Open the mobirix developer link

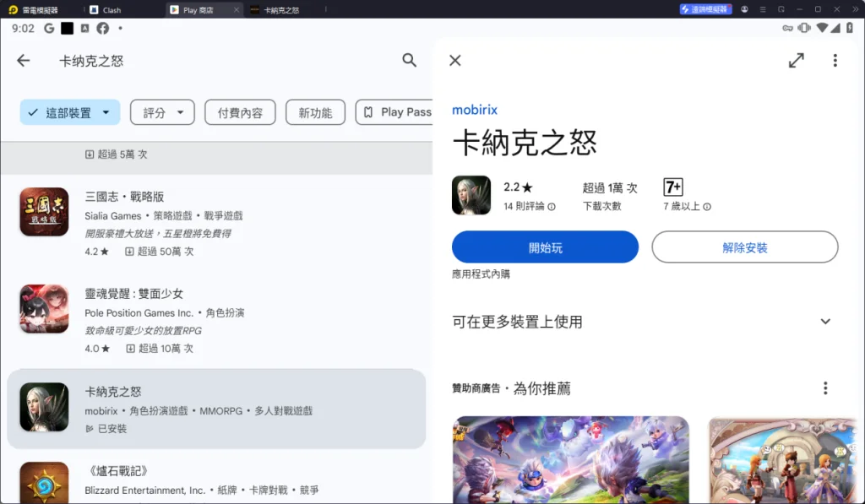[475, 110]
